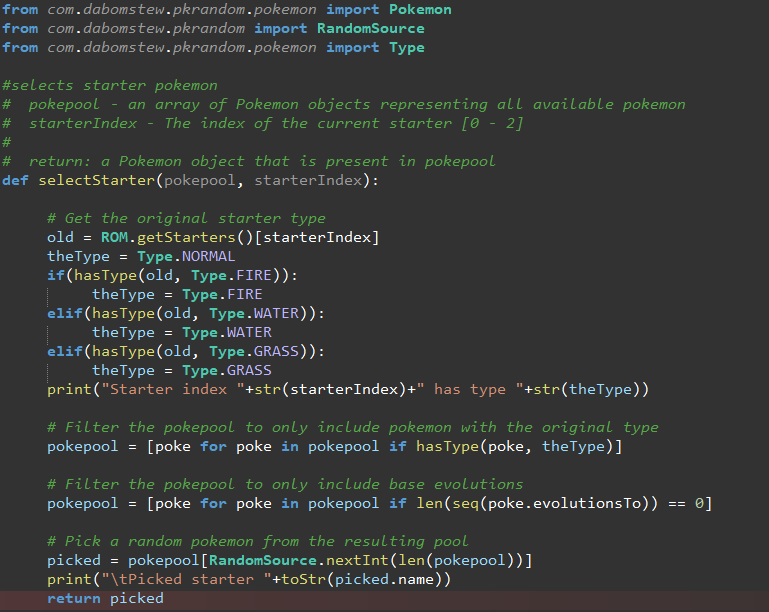Click the 'if' keyword before hasType(old, Type.FIRE)

point(56,275)
